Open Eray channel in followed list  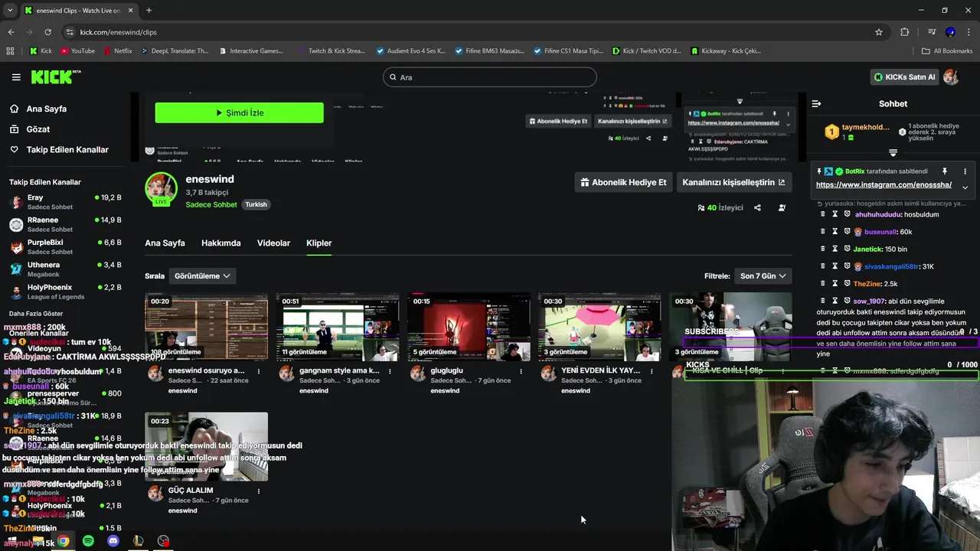(64, 202)
